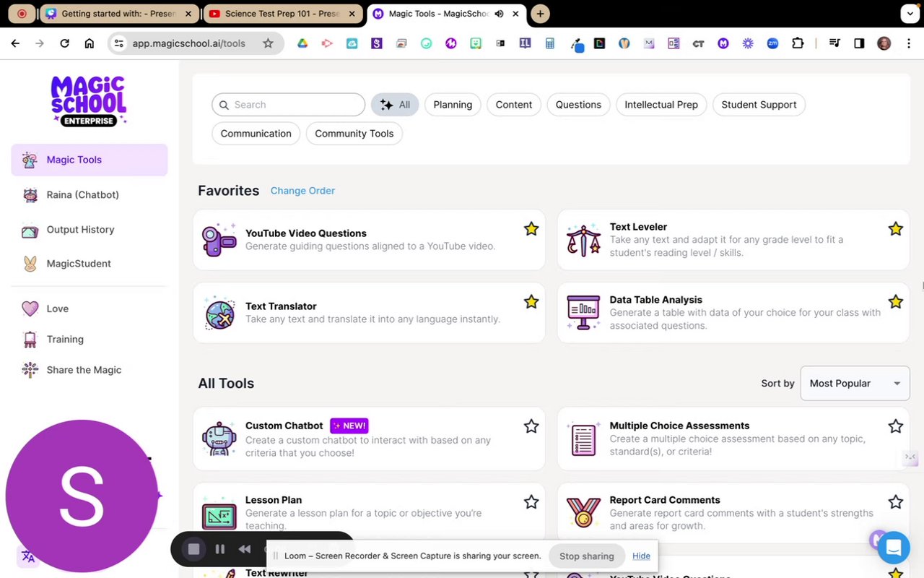Click Stop sharing button
924x578 pixels.
click(587, 556)
